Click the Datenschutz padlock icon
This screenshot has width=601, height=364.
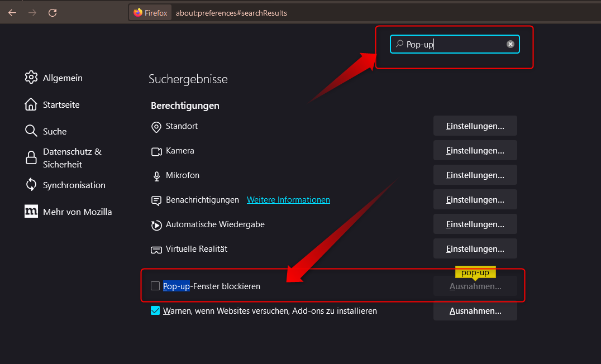pyautogui.click(x=31, y=157)
